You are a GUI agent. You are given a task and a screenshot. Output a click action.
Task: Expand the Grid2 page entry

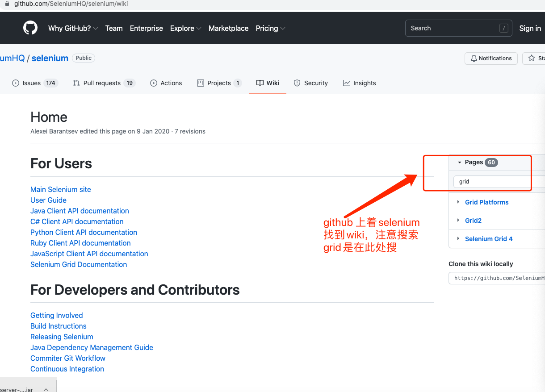tap(458, 221)
